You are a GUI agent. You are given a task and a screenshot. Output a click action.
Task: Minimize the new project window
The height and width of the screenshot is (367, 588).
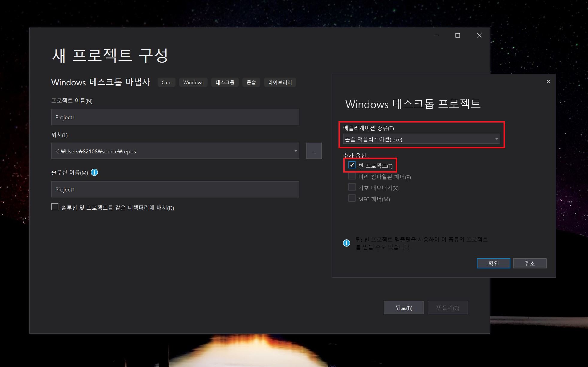(436, 35)
